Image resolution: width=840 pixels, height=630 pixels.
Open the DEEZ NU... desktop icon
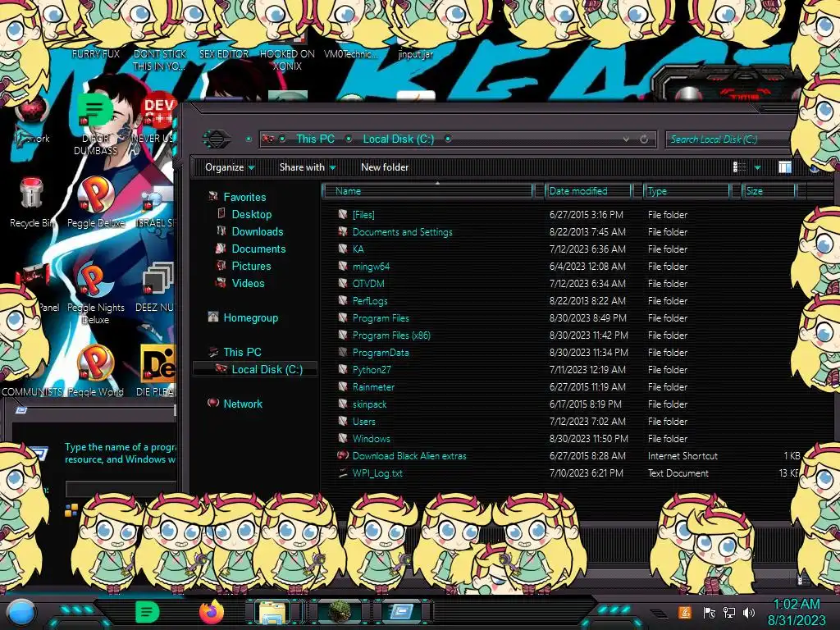155,288
